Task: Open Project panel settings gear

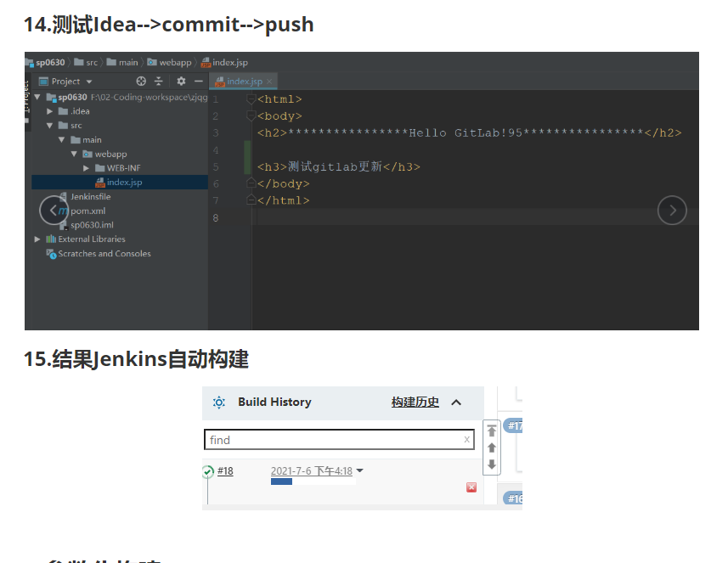Action: point(181,82)
